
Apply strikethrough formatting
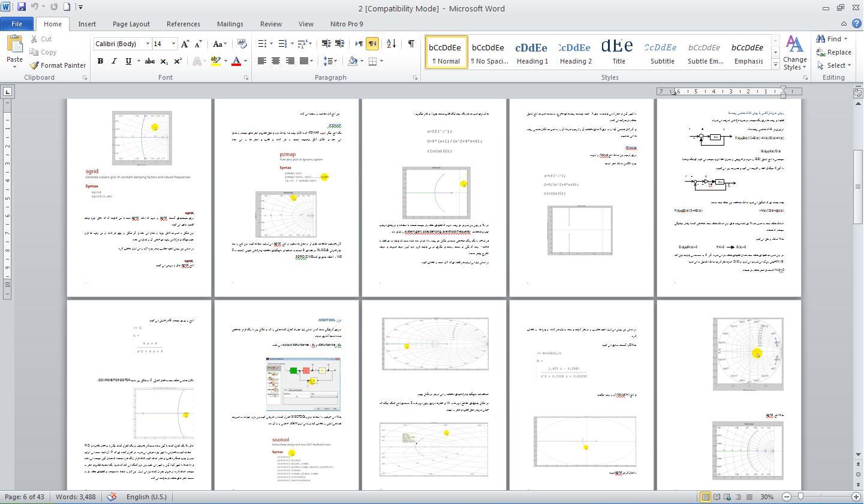pos(150,61)
